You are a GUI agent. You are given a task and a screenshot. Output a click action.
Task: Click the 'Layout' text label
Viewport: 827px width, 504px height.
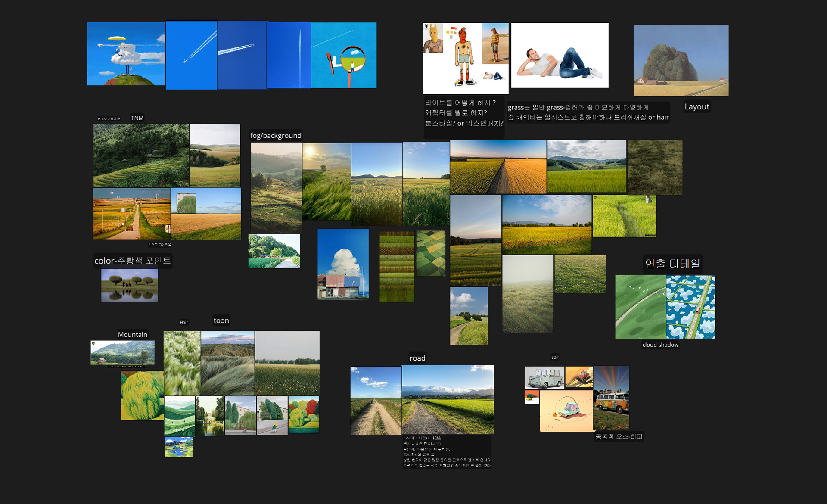pos(696,107)
